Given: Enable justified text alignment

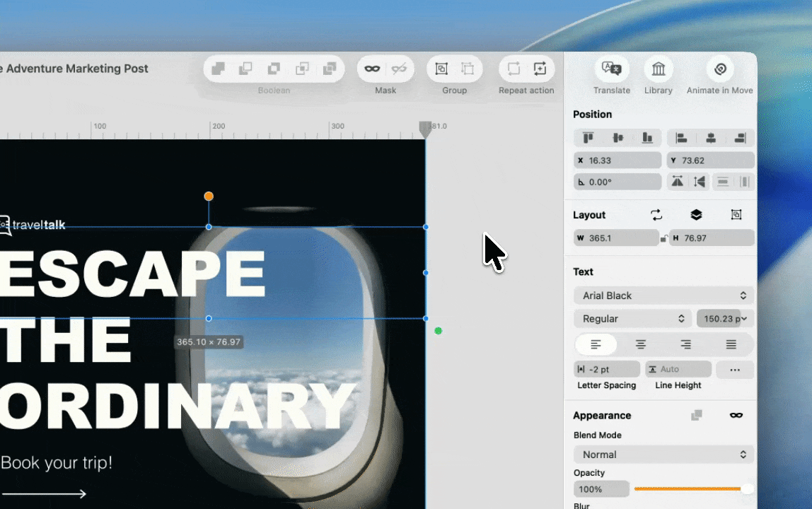Looking at the screenshot, I should click(x=731, y=344).
